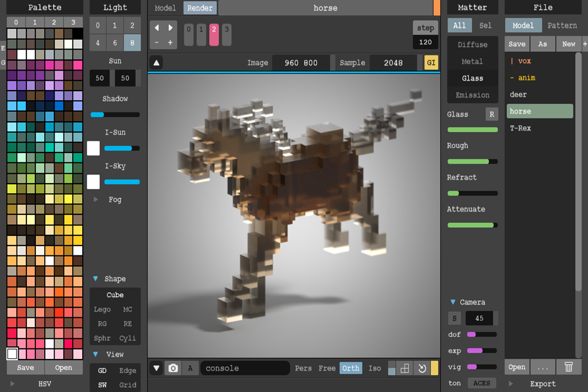This screenshot has width=588, height=392.
Task: Click the minus icon under the arrow buttons
Action: [156, 42]
